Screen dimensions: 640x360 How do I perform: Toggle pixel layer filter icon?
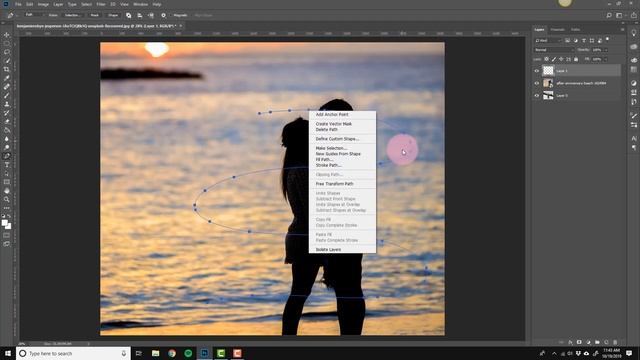point(567,40)
